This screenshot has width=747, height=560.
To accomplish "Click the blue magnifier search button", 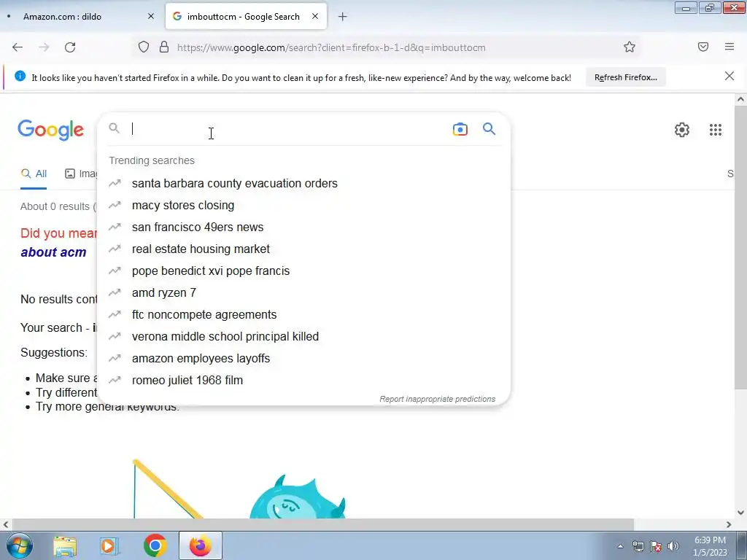I will pos(489,129).
